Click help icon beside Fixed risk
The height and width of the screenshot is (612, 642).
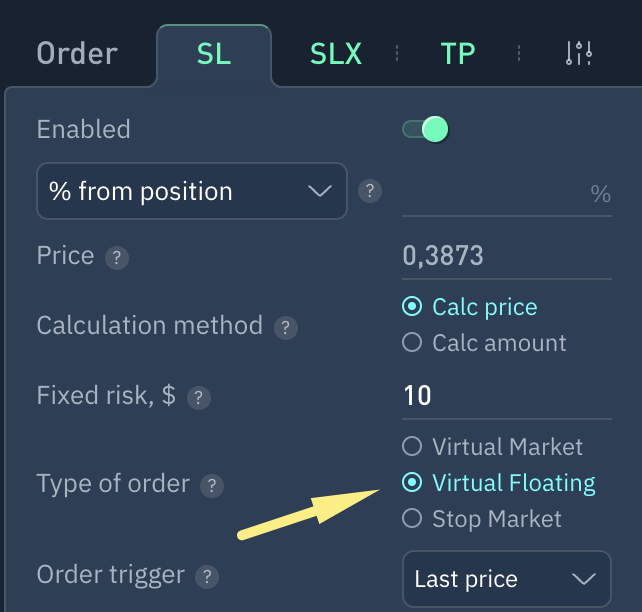point(198,398)
